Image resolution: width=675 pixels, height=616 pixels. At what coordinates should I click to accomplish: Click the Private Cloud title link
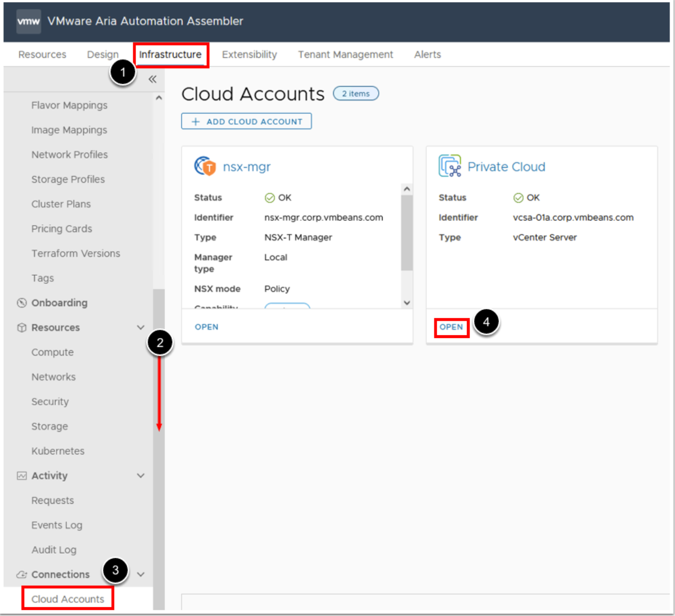(x=507, y=167)
